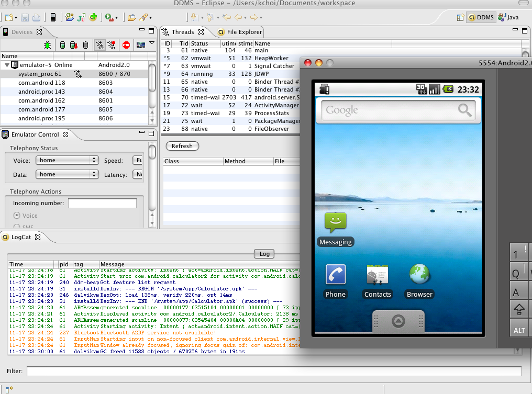Select the JDWP thread row
Viewport: 532px width, 394px height.
click(231, 74)
